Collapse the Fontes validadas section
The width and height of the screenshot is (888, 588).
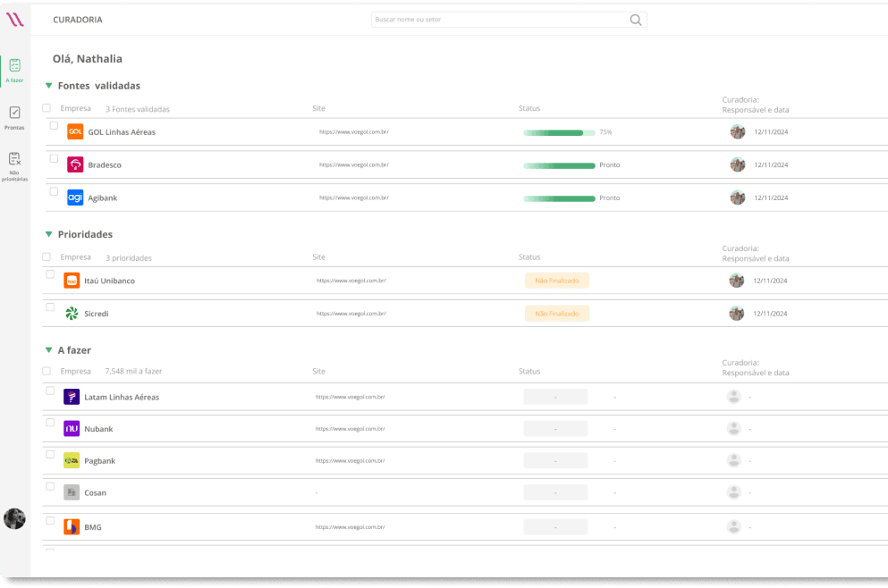(x=47, y=85)
